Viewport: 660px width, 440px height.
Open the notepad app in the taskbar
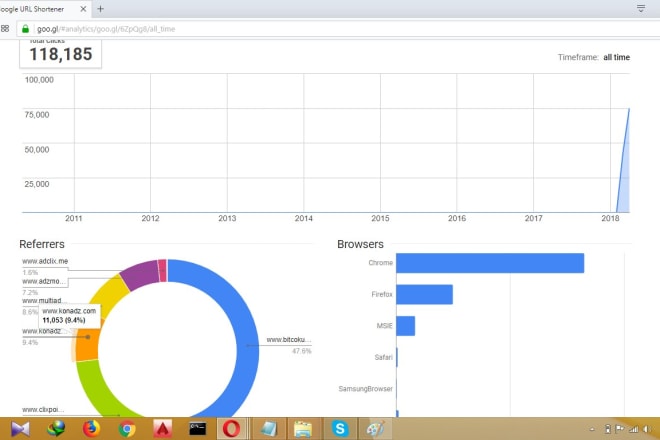point(268,429)
